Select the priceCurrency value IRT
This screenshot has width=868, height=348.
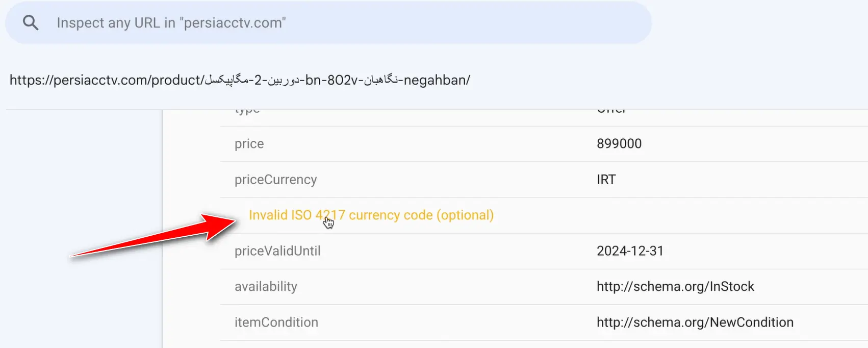click(606, 179)
